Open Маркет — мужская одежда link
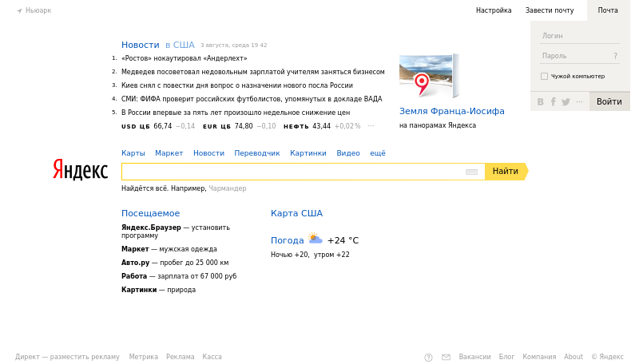 click(169, 249)
